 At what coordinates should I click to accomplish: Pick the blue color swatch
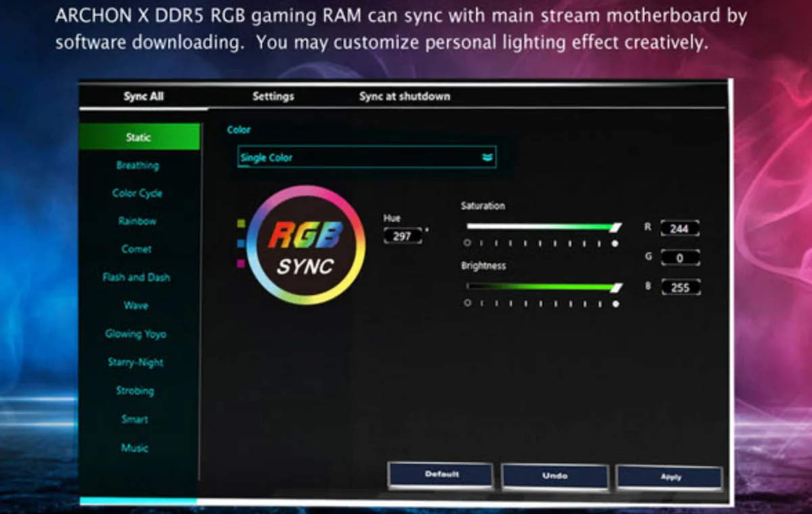[241, 243]
